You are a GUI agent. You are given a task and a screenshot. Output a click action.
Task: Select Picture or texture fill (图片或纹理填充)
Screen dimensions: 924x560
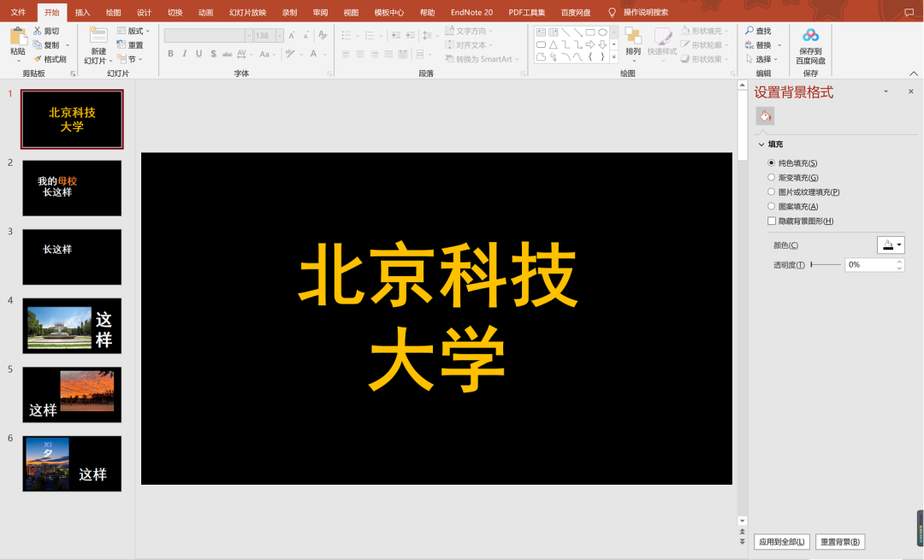coord(771,192)
